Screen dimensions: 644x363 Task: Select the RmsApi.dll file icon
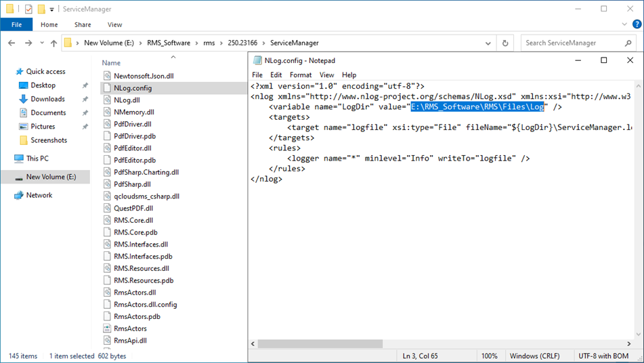tap(107, 341)
